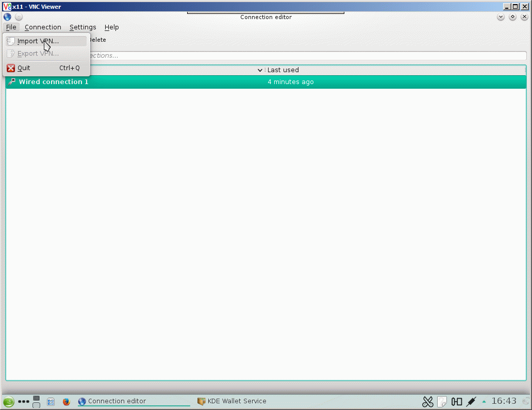Click the VNC Viewer title bar icon
This screenshot has width=532, height=410.
pyautogui.click(x=7, y=7)
